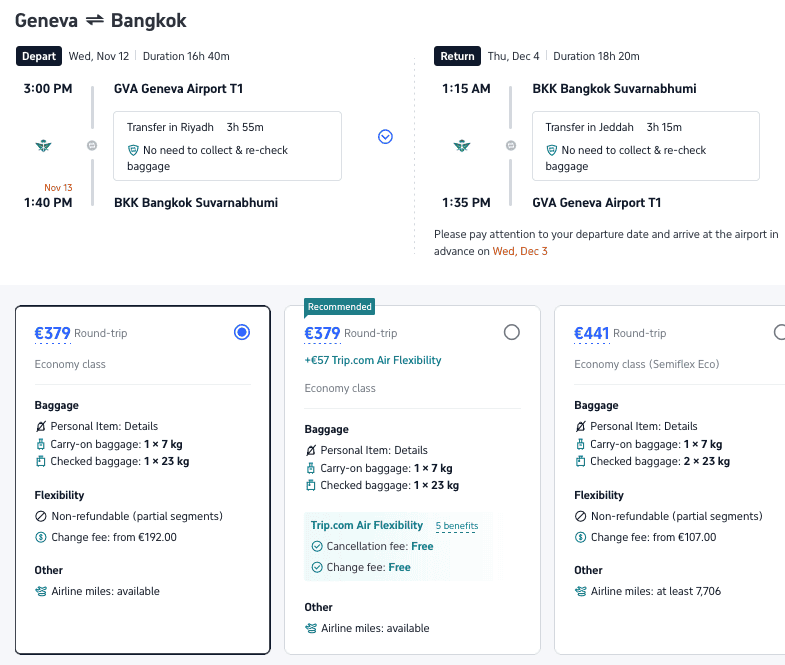The image size is (785, 665).
Task: Expand flight details with the blue chevron
Action: click(x=385, y=137)
